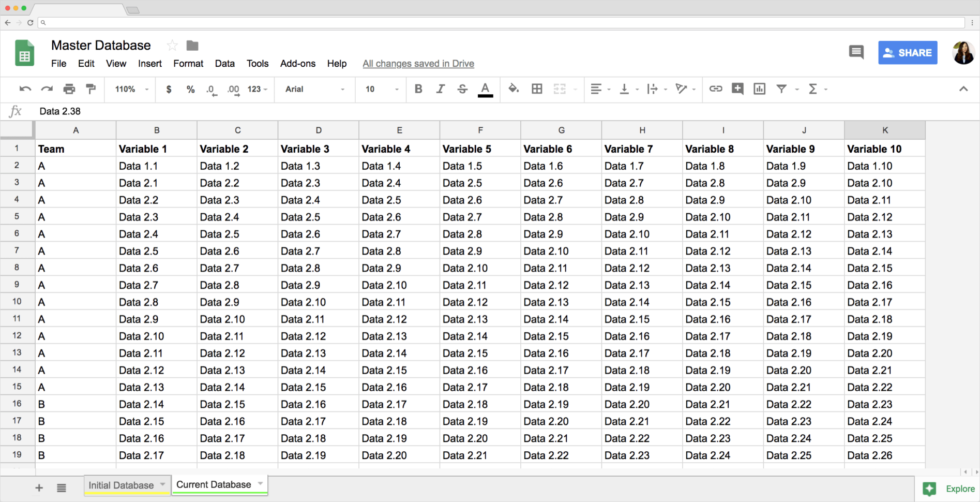Toggle strikethrough formatting
Image resolution: width=980 pixels, height=502 pixels.
462,88
